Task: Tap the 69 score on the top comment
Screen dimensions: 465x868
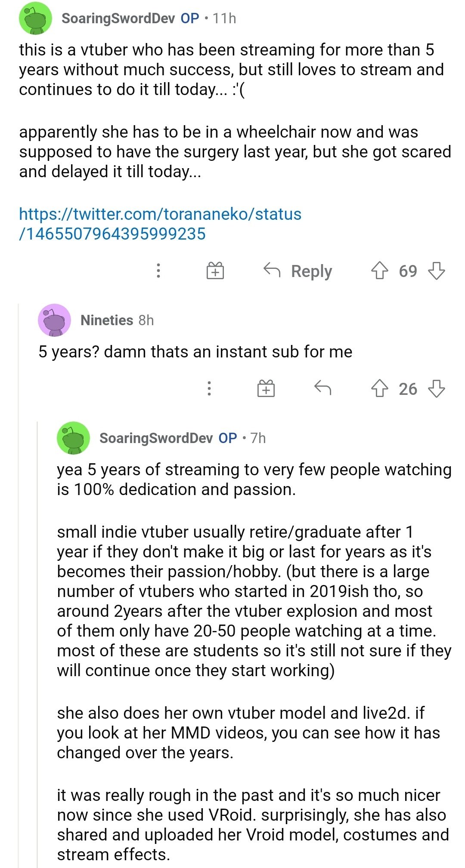Action: click(408, 271)
